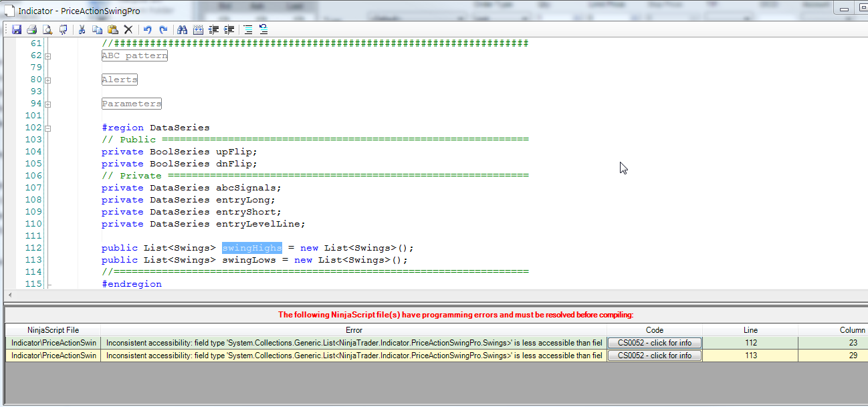This screenshot has width=868, height=407.
Task: Comment out the selected lines
Action: click(248, 29)
